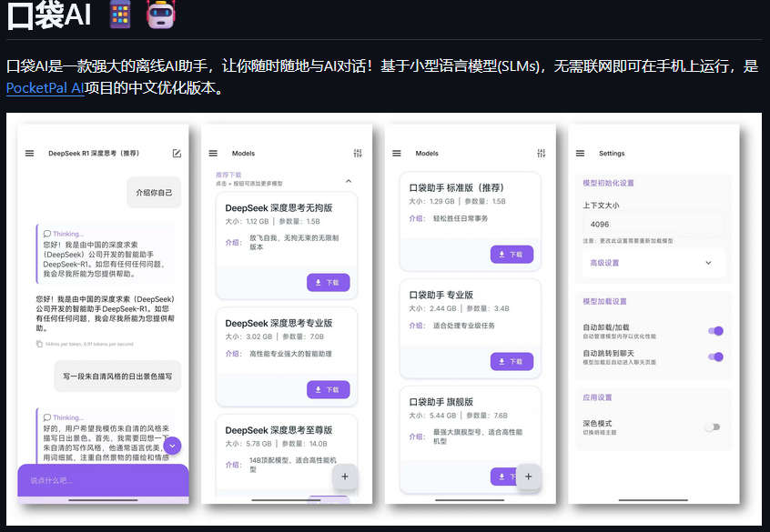Tap new chat compose icon beside DeepSeek R1 title
This screenshot has height=532, width=770.
[x=177, y=153]
